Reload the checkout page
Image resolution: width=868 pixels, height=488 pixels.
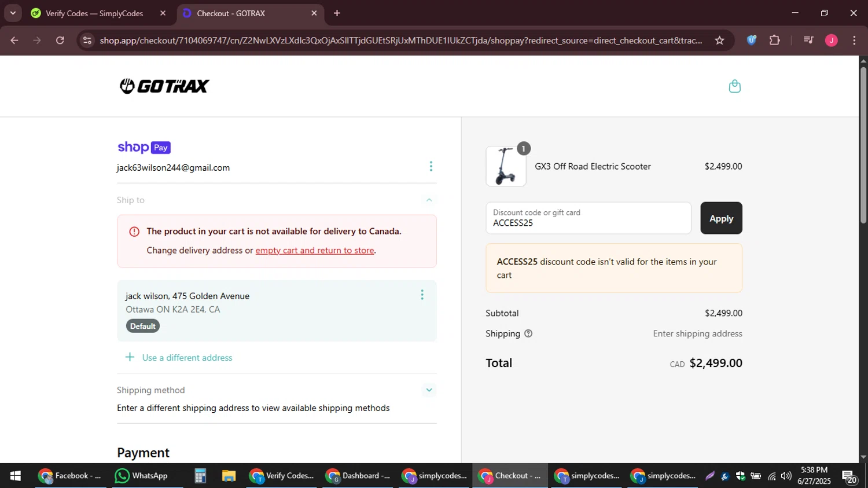click(60, 41)
